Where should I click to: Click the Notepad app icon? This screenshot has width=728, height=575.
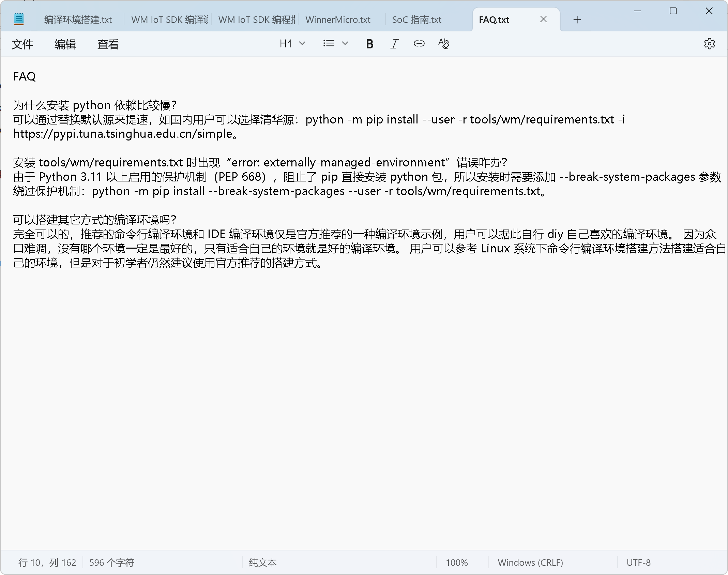[19, 19]
